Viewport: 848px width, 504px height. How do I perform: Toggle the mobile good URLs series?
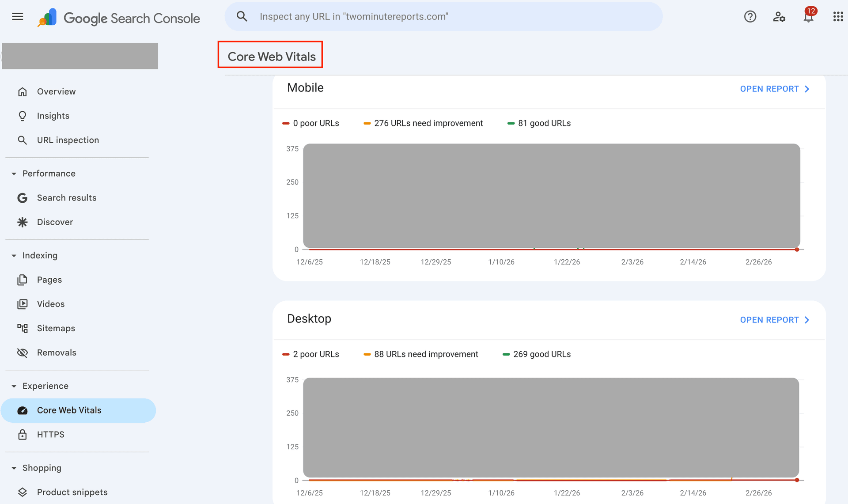coord(539,123)
